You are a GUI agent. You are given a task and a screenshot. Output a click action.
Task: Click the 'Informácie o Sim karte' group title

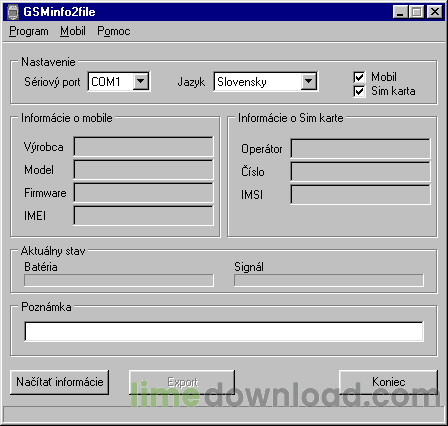pos(291,118)
